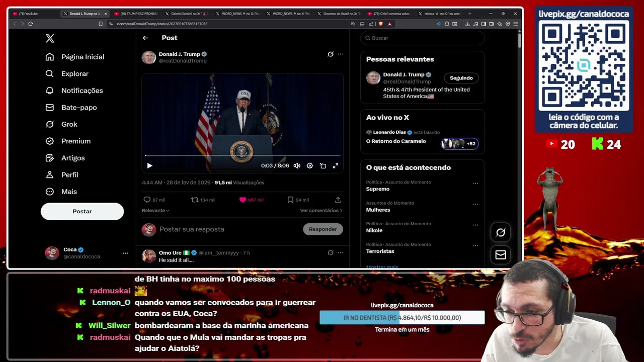Switch to the Gabriel Santini tab

[x=186, y=14]
